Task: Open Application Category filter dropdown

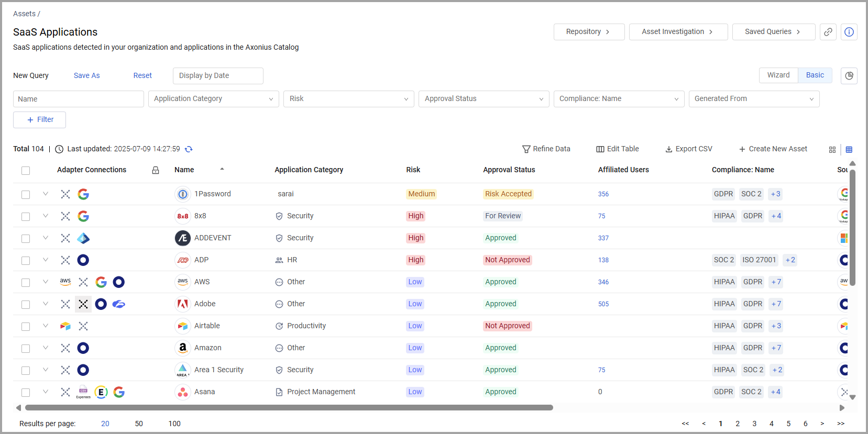Action: point(214,99)
